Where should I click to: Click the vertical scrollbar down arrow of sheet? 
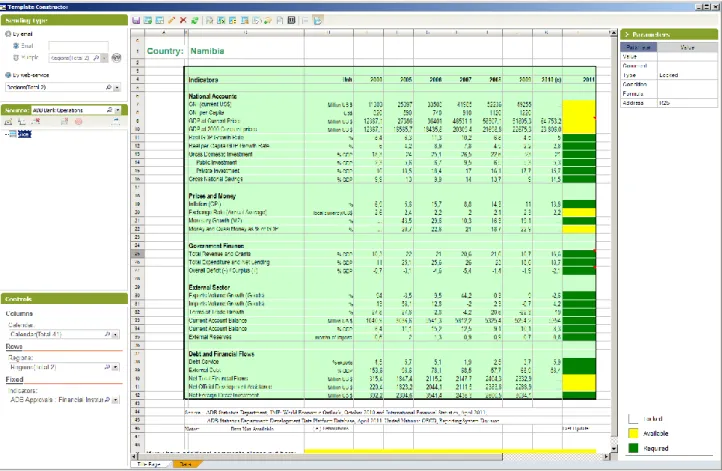[613, 448]
